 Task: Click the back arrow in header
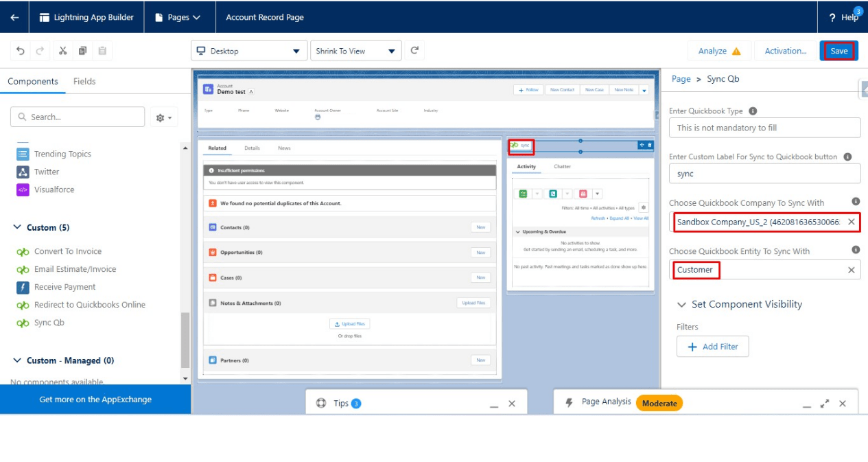pyautogui.click(x=14, y=17)
